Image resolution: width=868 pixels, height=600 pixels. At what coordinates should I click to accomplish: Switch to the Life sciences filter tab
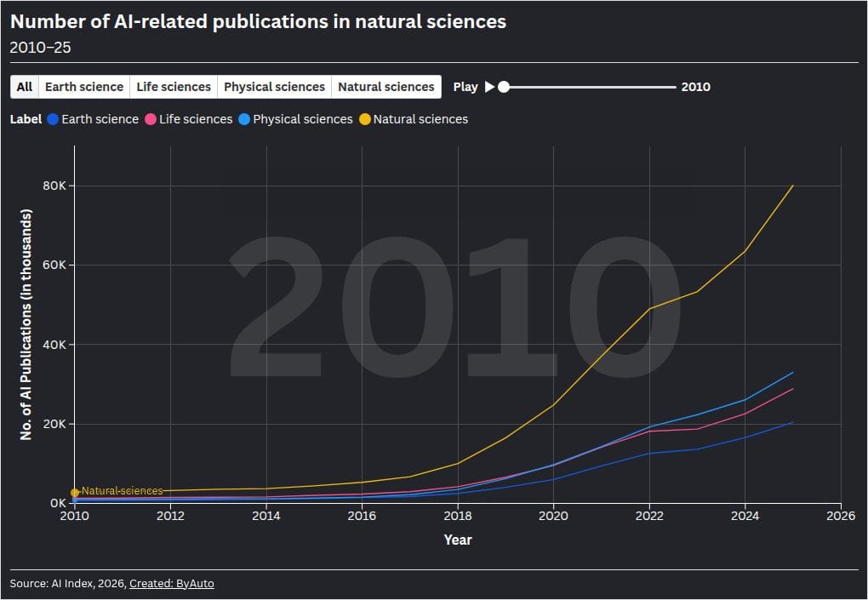(x=174, y=87)
